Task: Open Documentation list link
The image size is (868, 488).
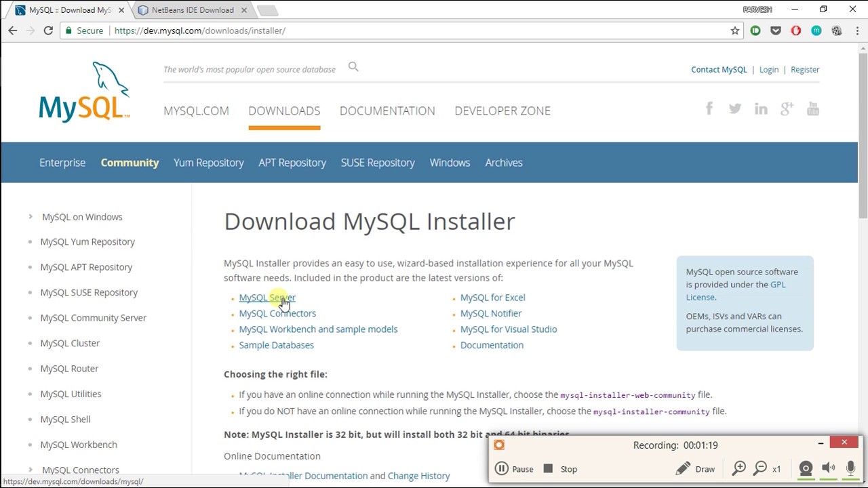Action: [492, 345]
